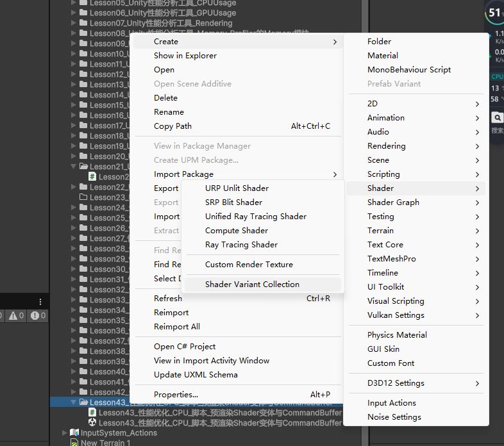Toggle the console error count filter

pos(37,315)
